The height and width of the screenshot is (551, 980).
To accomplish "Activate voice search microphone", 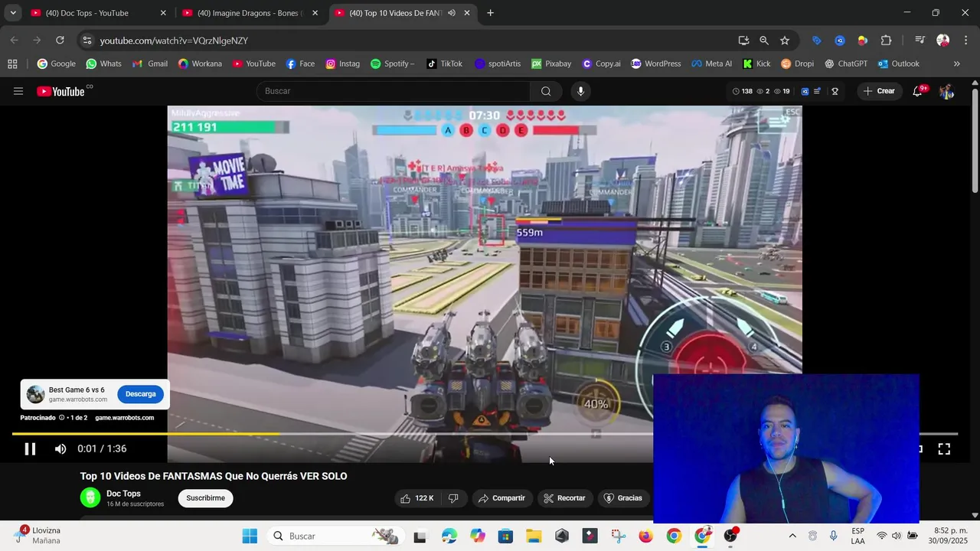I will pos(580,91).
